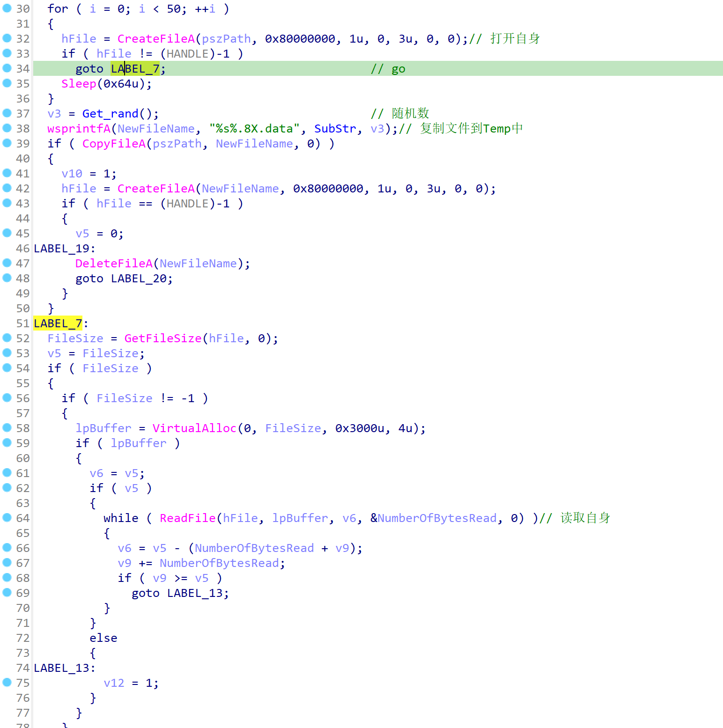Click the yellow LABEL_7 label definition
This screenshot has height=728, width=723.
tap(58, 324)
